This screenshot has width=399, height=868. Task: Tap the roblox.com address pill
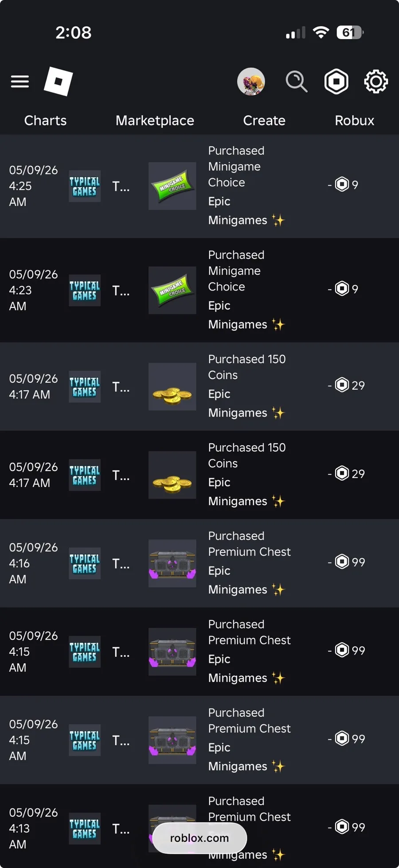(199, 838)
